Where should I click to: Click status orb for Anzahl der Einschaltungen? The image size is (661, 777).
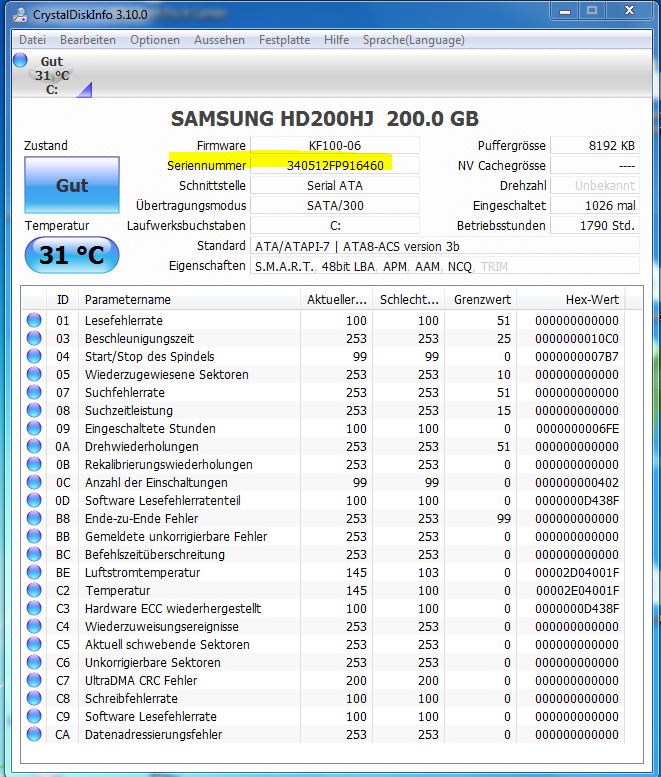pyautogui.click(x=34, y=482)
